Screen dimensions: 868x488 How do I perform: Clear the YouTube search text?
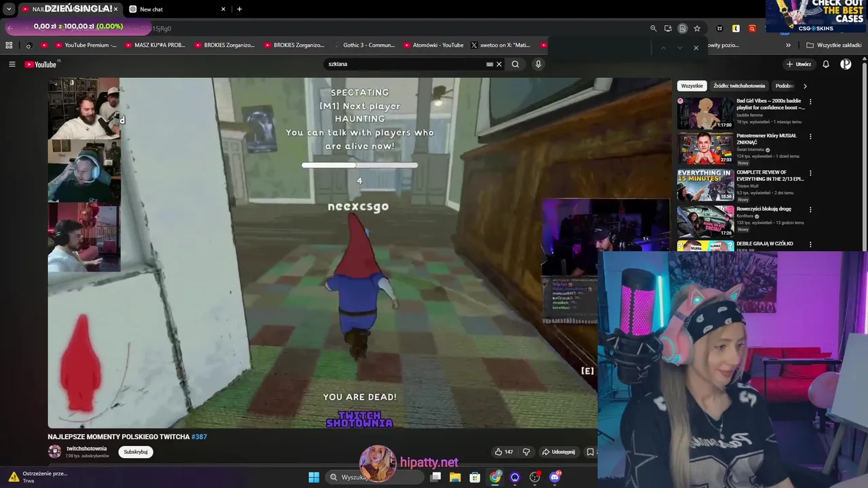point(499,64)
